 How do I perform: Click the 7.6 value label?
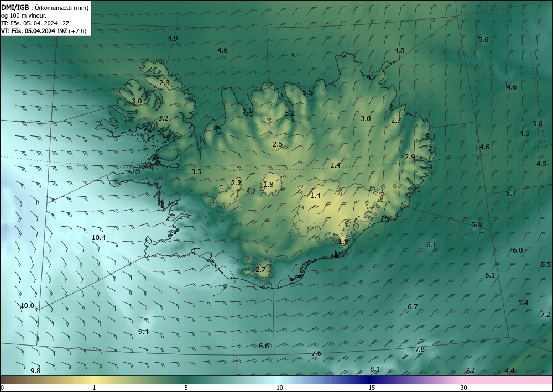point(316,353)
